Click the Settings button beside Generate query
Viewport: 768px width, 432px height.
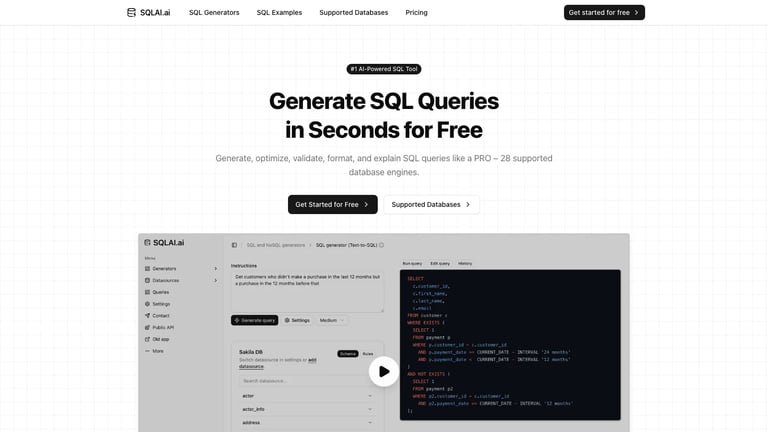click(x=297, y=320)
